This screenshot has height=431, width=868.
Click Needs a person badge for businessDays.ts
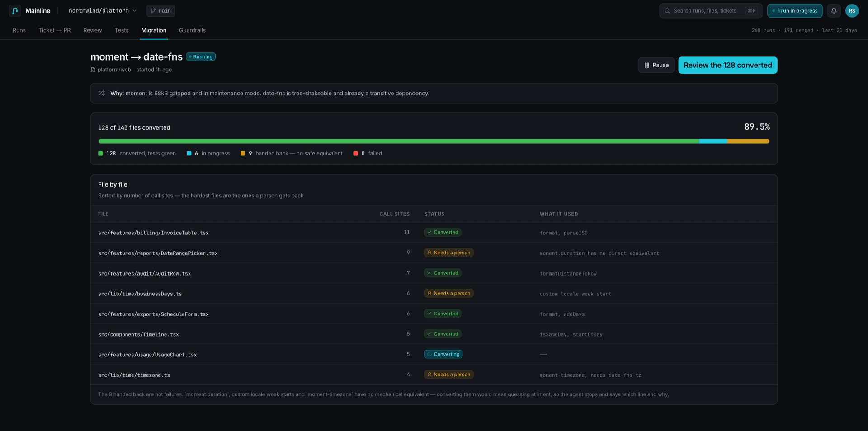448,293
